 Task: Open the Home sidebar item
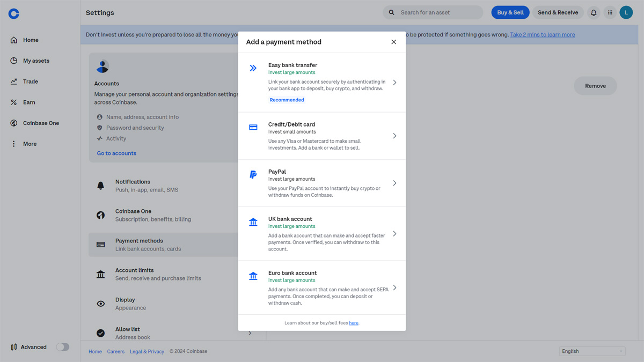40,40
